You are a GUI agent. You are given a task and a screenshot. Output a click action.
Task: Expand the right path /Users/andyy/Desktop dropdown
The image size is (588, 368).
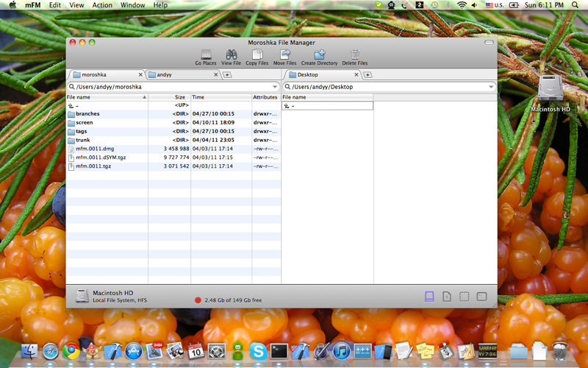tap(491, 87)
